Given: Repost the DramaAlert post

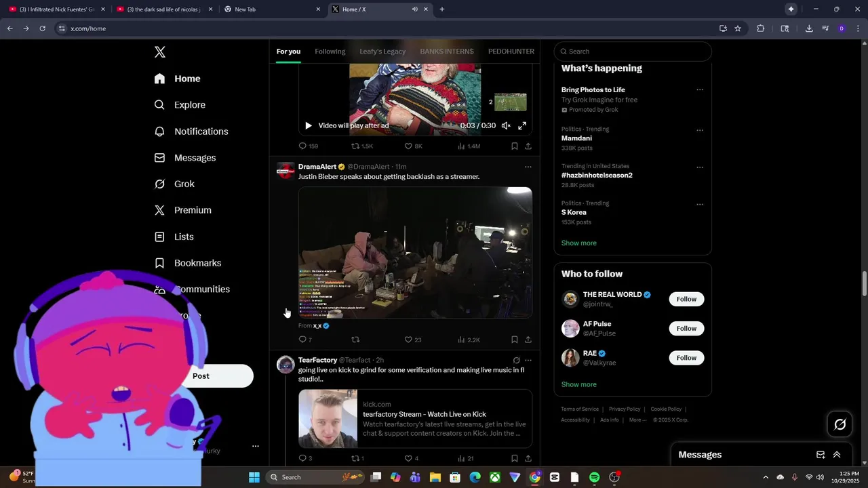Looking at the screenshot, I should click(x=355, y=340).
